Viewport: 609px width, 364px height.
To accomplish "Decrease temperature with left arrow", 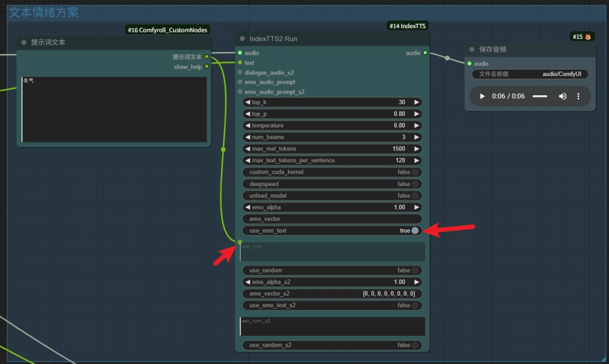I will 248,125.
